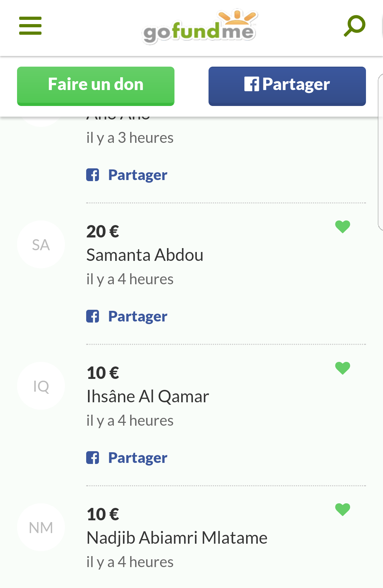Tap the NM avatar circle
The width and height of the screenshot is (383, 588).
41,527
